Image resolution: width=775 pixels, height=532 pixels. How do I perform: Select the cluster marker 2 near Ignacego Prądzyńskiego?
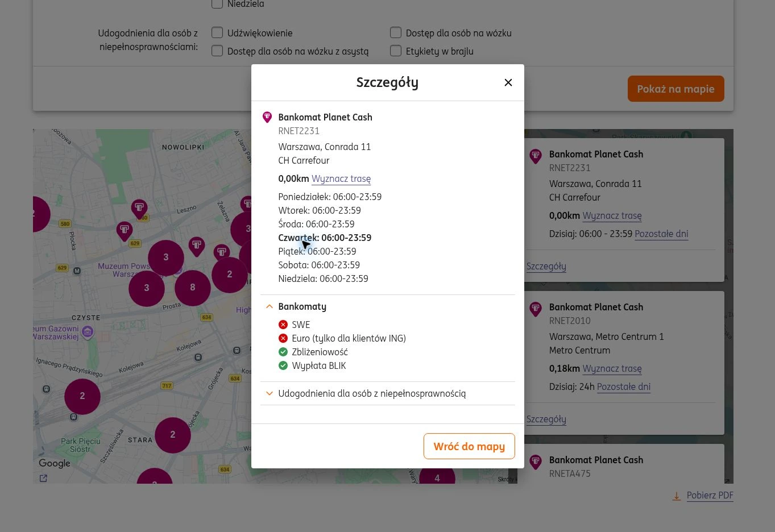pos(82,396)
